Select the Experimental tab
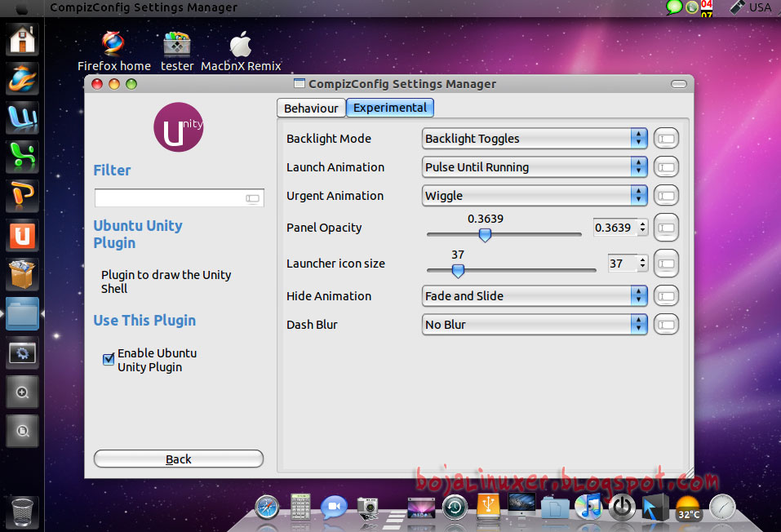This screenshot has height=532, width=781. pyautogui.click(x=390, y=108)
